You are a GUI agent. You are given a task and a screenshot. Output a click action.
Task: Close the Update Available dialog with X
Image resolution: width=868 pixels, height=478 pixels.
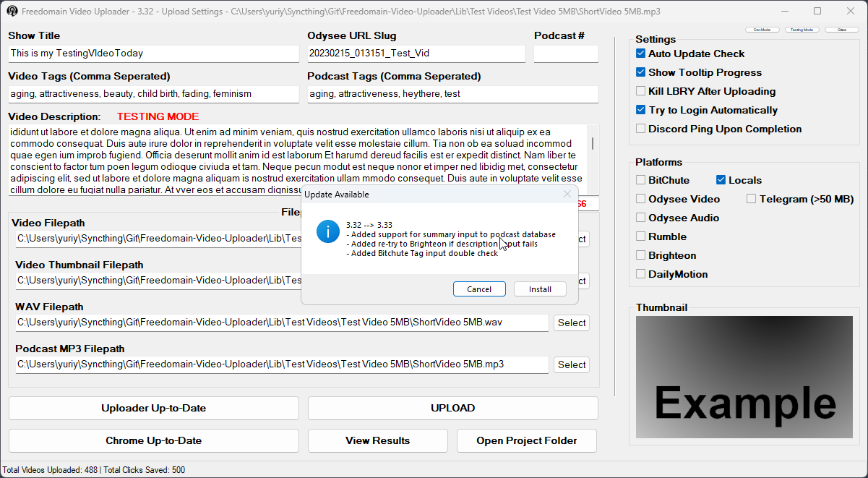pyautogui.click(x=567, y=194)
